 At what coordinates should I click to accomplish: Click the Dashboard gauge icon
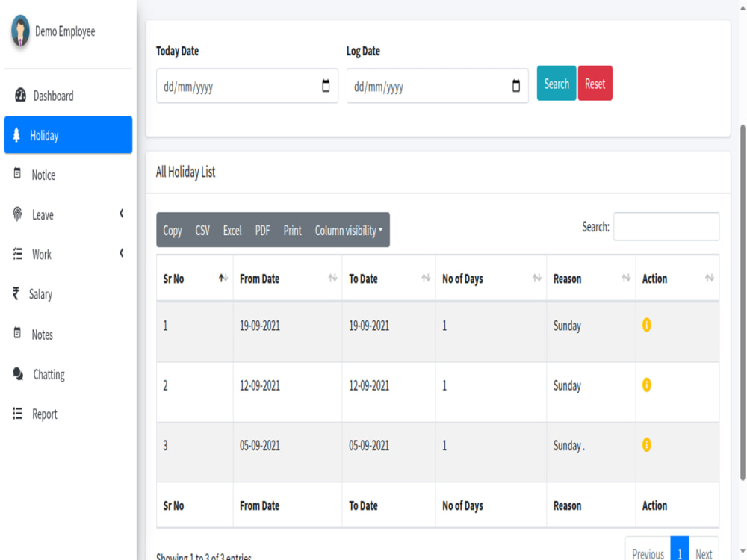(x=20, y=96)
